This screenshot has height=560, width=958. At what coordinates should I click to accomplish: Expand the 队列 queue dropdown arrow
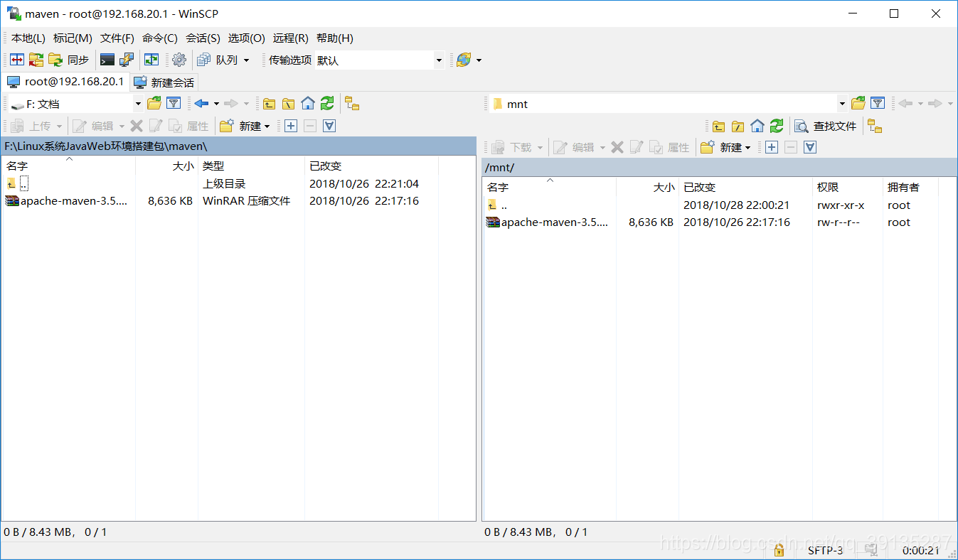click(x=247, y=60)
